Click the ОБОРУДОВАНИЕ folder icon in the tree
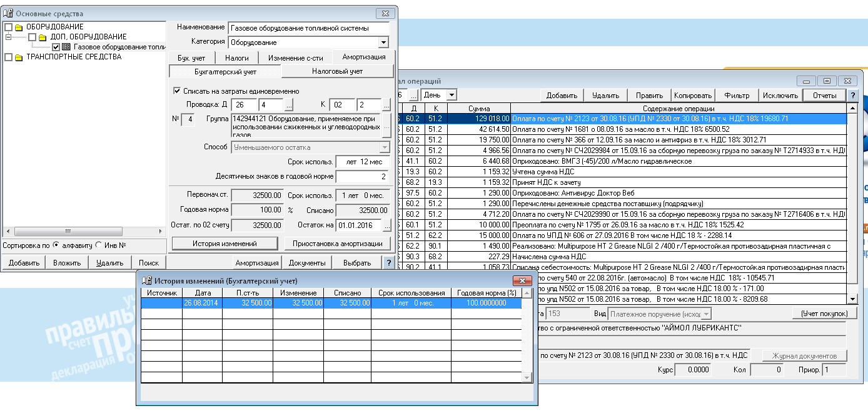The image size is (868, 411). tap(19, 27)
